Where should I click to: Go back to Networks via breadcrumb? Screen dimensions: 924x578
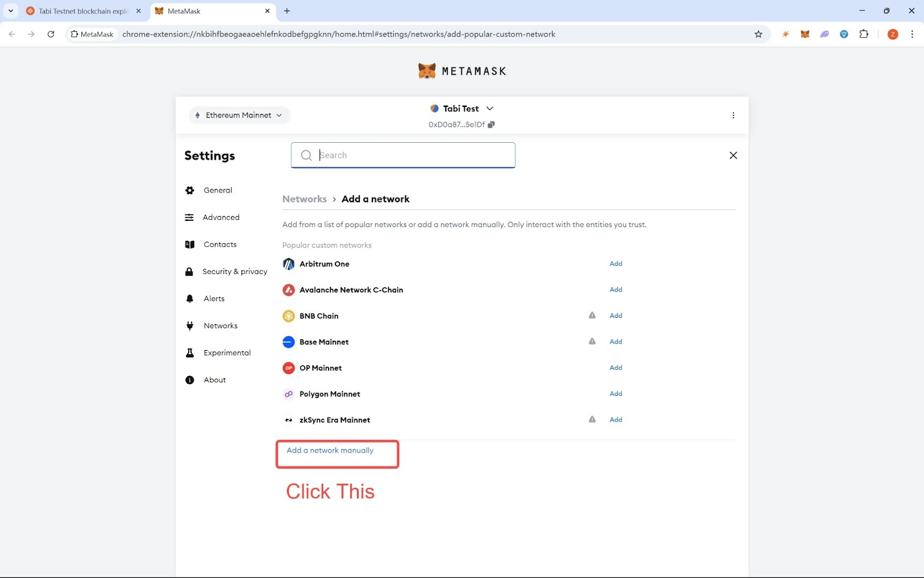coord(304,199)
